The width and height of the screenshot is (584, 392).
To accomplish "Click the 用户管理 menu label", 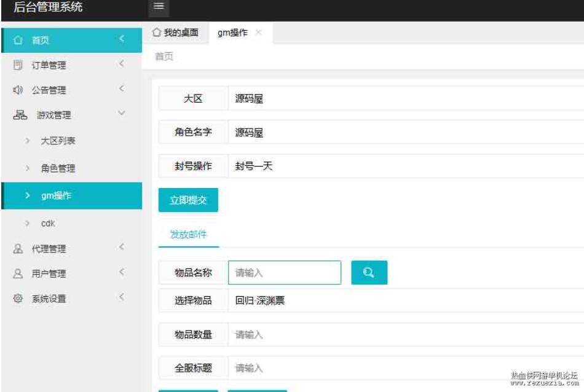I will pyautogui.click(x=49, y=273).
